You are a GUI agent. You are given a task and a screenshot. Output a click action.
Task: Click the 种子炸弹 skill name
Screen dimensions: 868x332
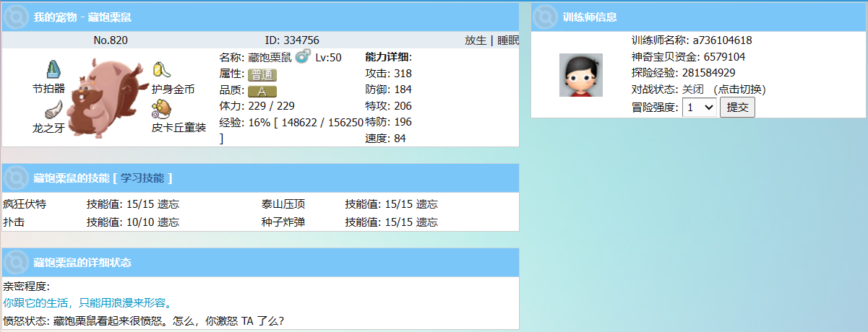tap(283, 222)
